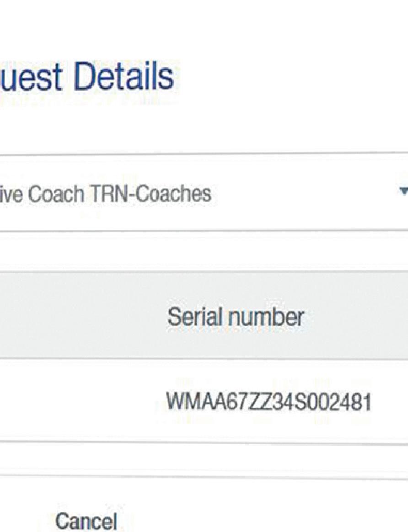
Task: Click the empty row below the serial number
Action: tap(206, 460)
